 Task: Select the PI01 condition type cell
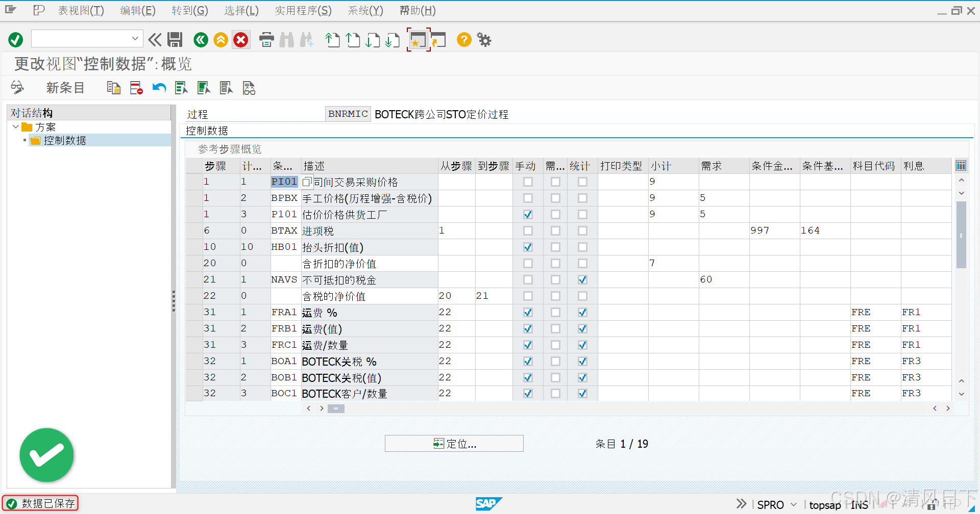[284, 182]
